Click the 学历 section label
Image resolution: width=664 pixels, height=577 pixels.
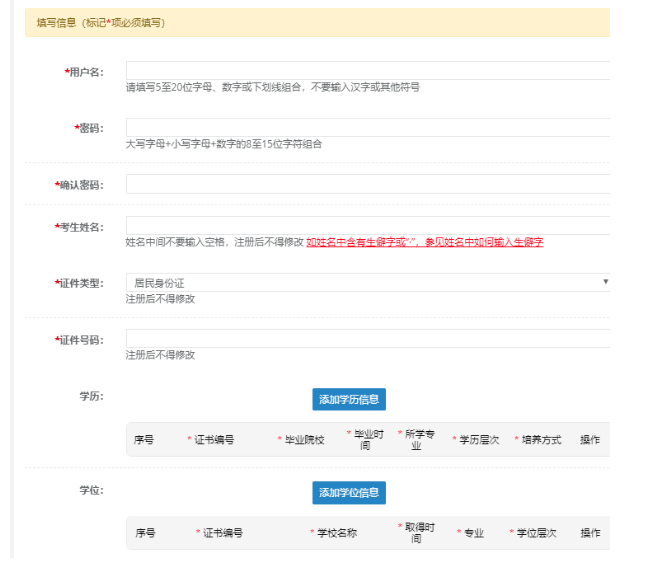91,396
